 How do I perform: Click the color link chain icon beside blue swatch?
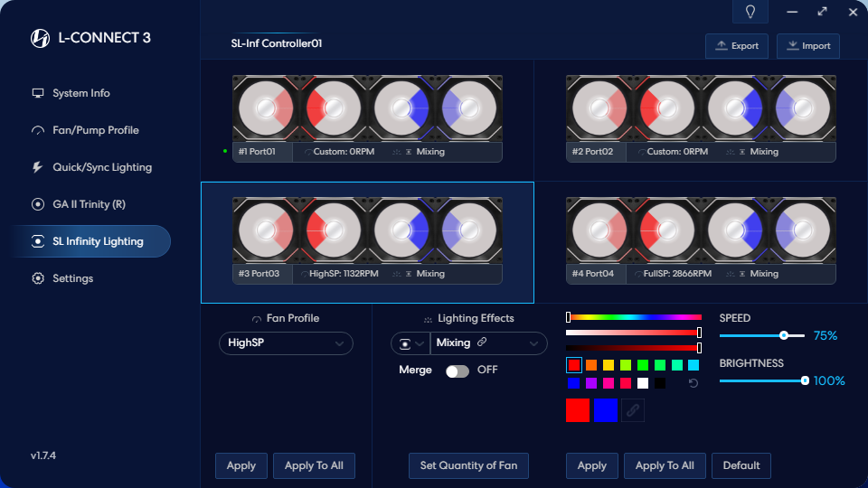click(x=633, y=410)
